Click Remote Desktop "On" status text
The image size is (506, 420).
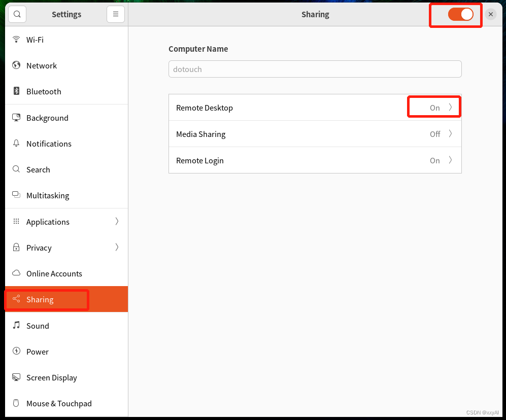coord(434,108)
